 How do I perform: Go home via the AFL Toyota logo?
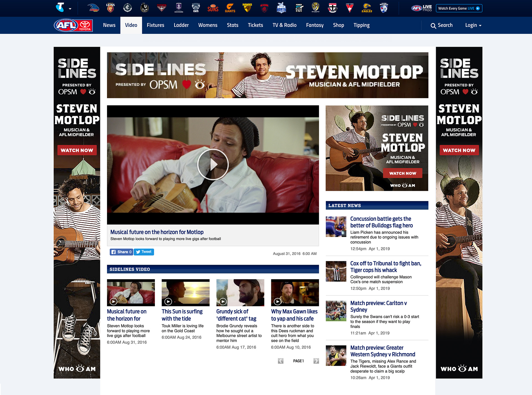[x=73, y=25]
